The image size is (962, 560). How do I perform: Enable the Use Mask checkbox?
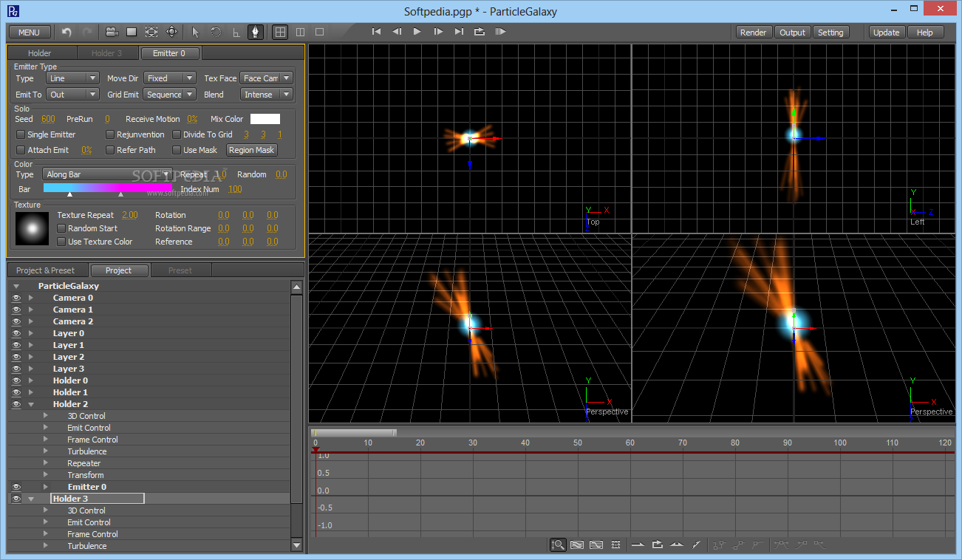(x=177, y=150)
